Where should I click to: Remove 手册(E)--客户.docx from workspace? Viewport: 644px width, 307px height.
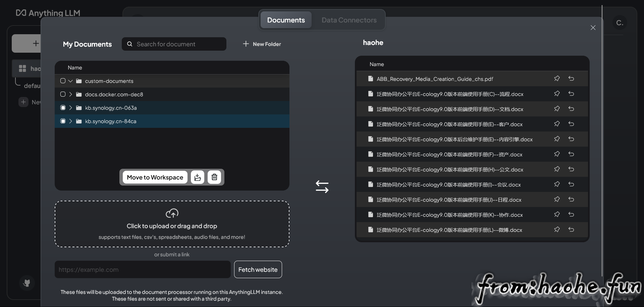click(x=571, y=124)
